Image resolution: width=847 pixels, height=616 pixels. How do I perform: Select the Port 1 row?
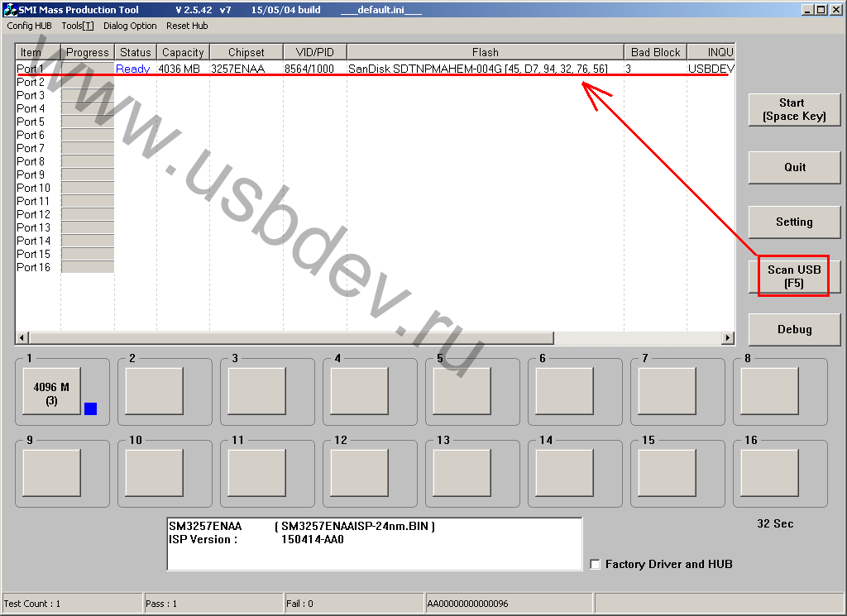[375, 69]
